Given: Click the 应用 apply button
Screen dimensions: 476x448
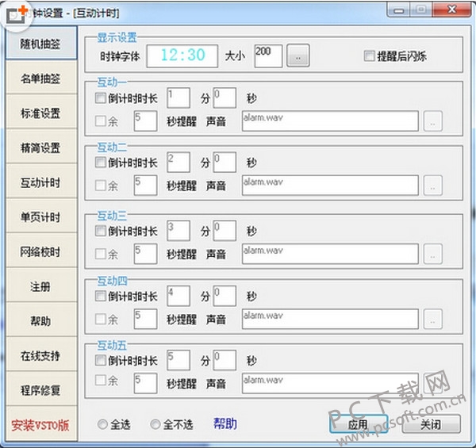Looking at the screenshot, I should (x=359, y=424).
